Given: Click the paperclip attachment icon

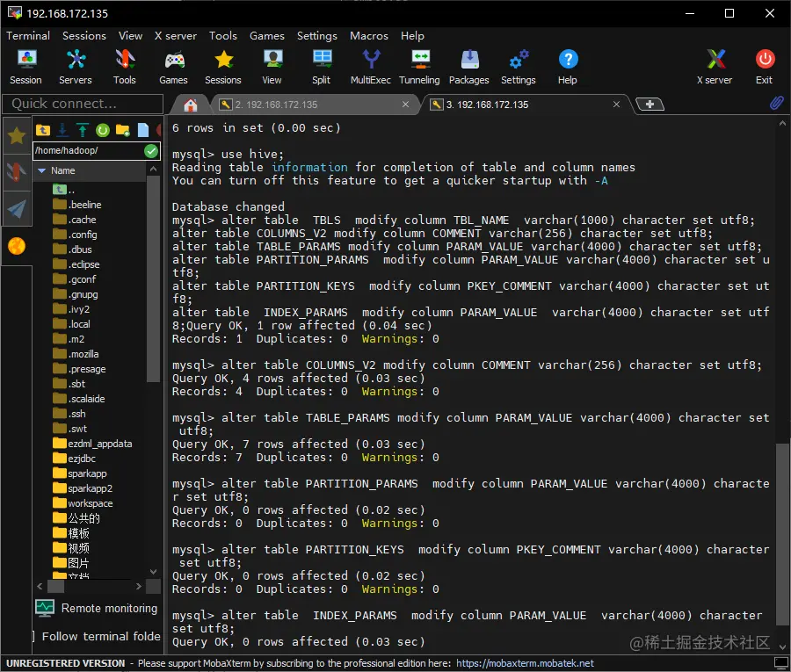Looking at the screenshot, I should 776,104.
